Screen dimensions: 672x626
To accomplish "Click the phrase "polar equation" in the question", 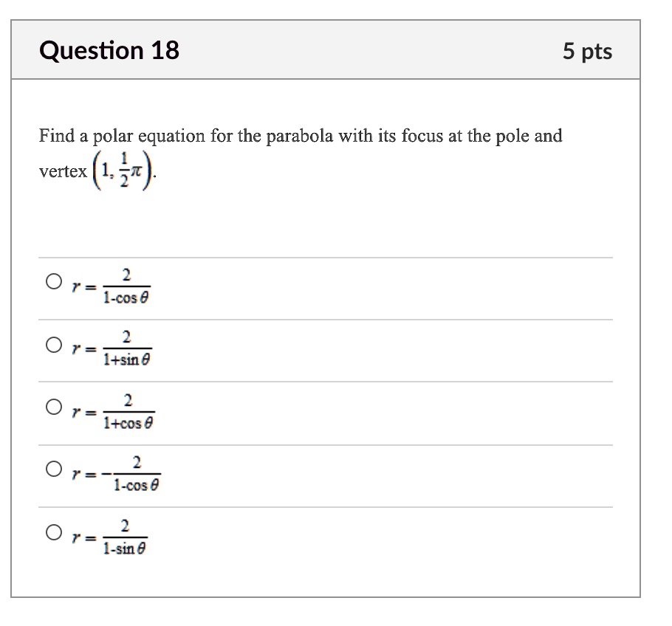I will [149, 137].
